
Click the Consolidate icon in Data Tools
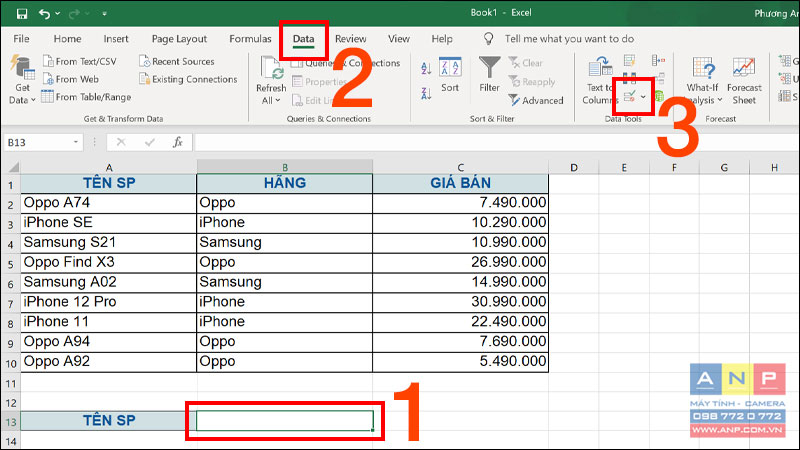(x=659, y=61)
